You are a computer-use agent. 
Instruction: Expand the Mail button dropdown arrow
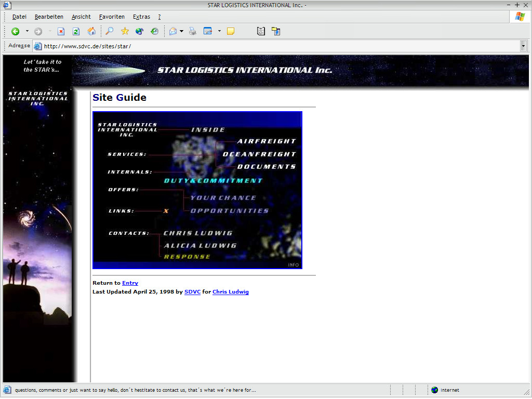181,32
